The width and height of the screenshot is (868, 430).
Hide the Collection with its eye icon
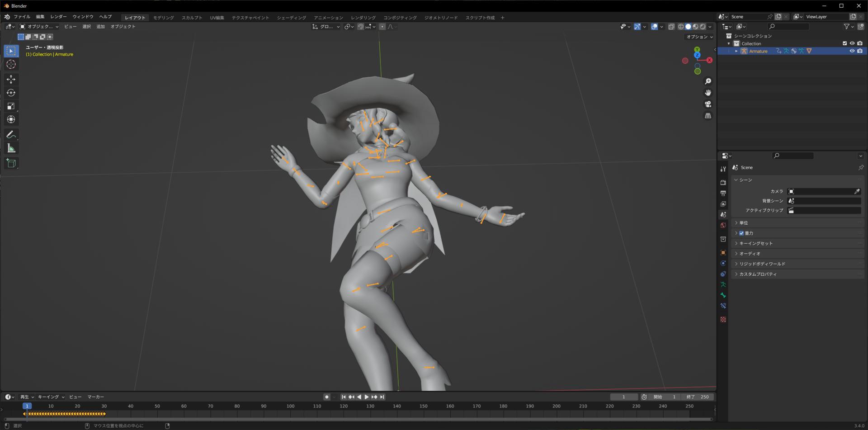852,43
